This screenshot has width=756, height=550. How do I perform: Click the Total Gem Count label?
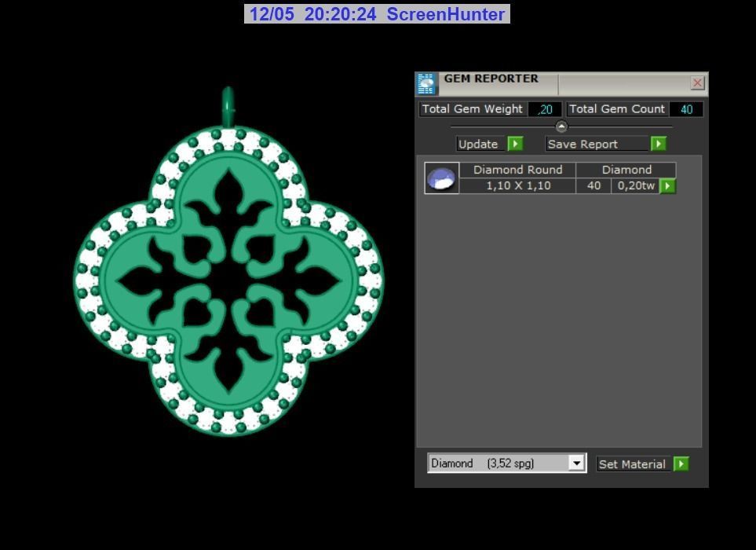point(617,109)
